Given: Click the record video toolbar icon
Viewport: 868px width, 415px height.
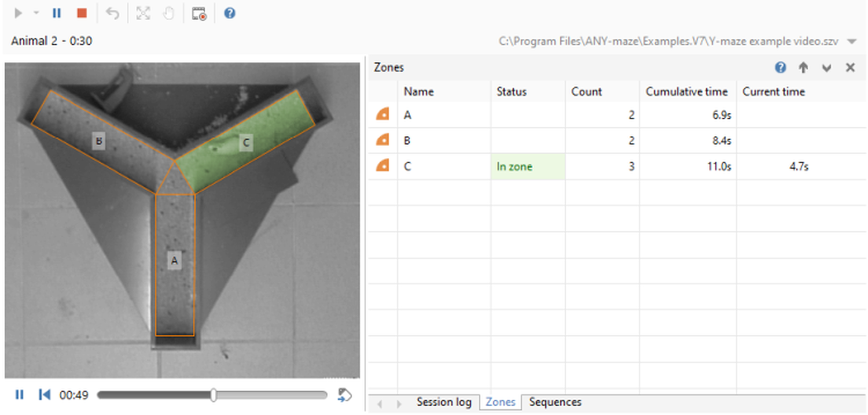Looking at the screenshot, I should (x=199, y=13).
